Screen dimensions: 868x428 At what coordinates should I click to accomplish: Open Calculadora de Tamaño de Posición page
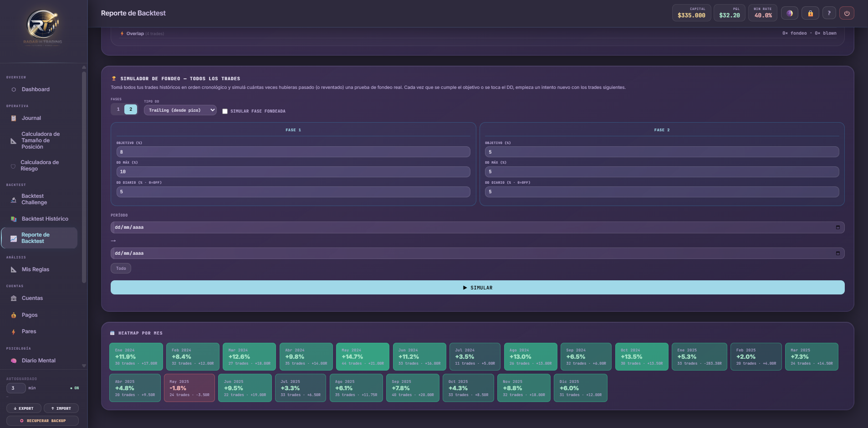(40, 140)
